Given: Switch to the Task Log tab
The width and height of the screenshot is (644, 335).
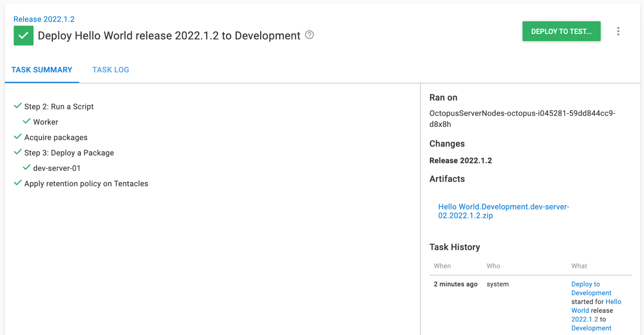Looking at the screenshot, I should click(110, 70).
